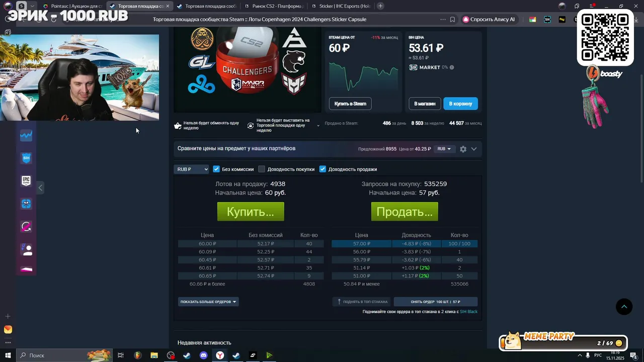This screenshot has height=362, width=644.
Task: Open Task View on the taskbar
Action: pyautogui.click(x=121, y=355)
